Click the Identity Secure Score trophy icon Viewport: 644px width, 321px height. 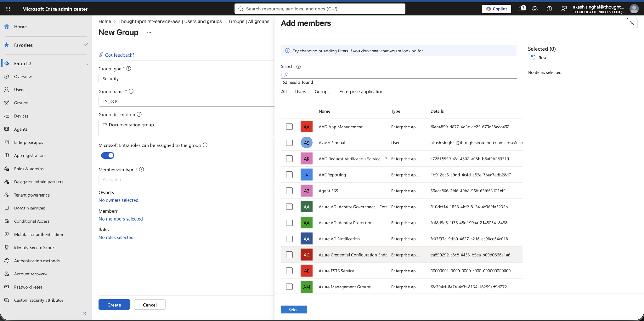(7, 248)
